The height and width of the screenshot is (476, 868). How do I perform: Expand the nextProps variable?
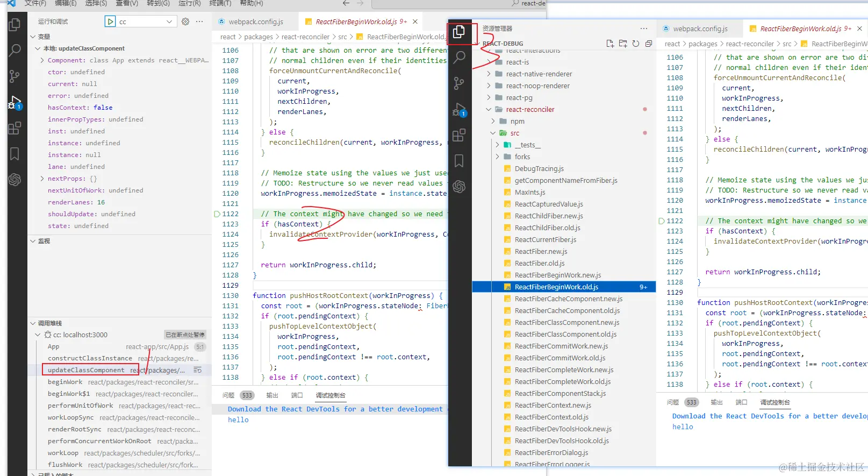pos(42,179)
